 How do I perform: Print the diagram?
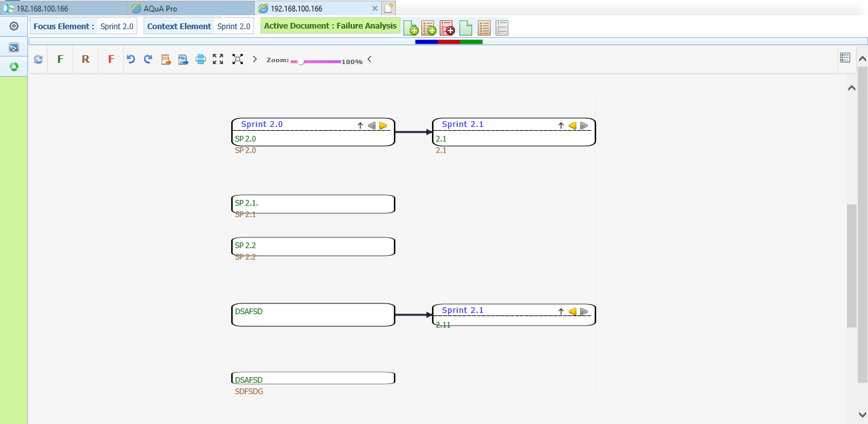click(x=201, y=59)
